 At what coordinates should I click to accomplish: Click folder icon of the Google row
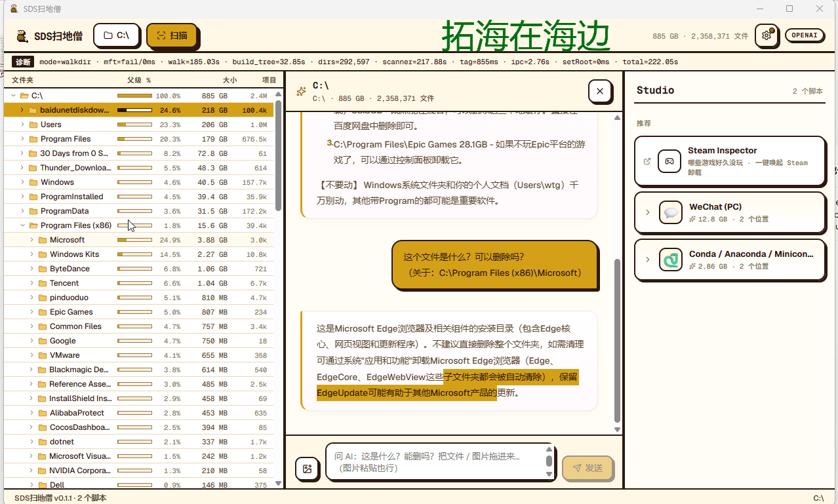(x=43, y=341)
